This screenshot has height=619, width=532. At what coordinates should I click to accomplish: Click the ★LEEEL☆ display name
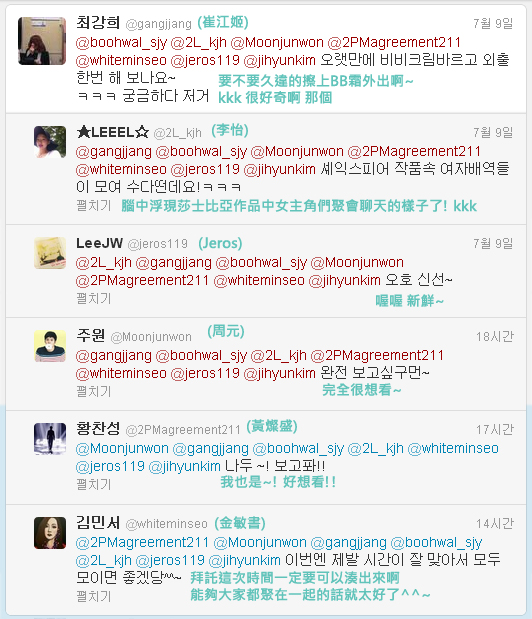(112, 132)
